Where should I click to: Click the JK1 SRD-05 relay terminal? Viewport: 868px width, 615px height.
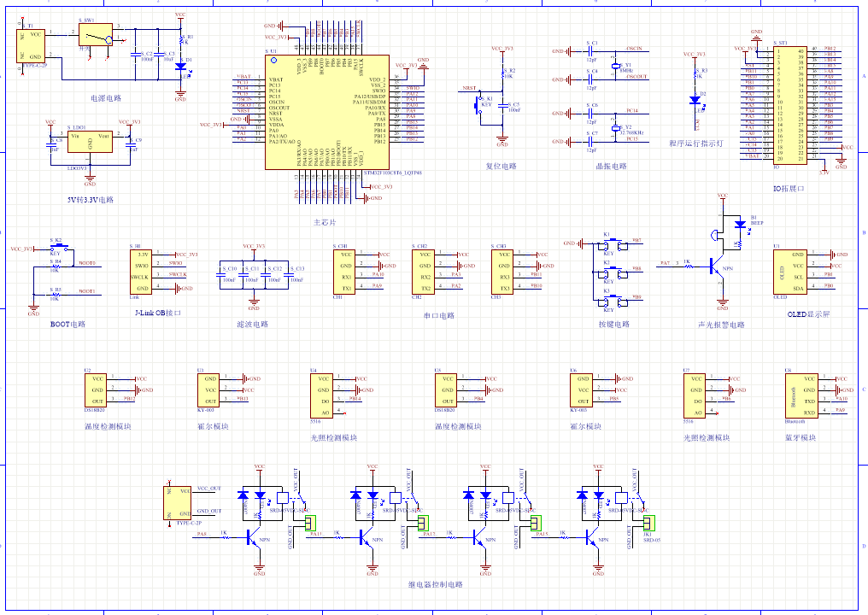point(648,523)
